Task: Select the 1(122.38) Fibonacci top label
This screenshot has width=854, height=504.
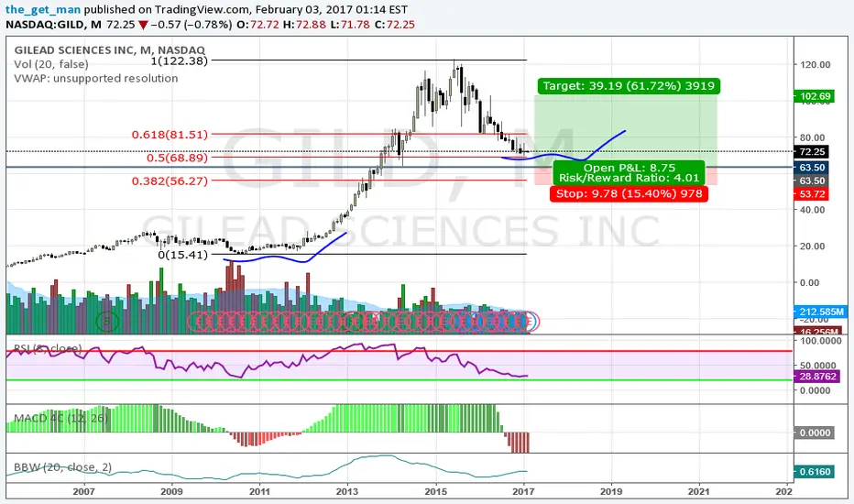Action: coord(180,61)
